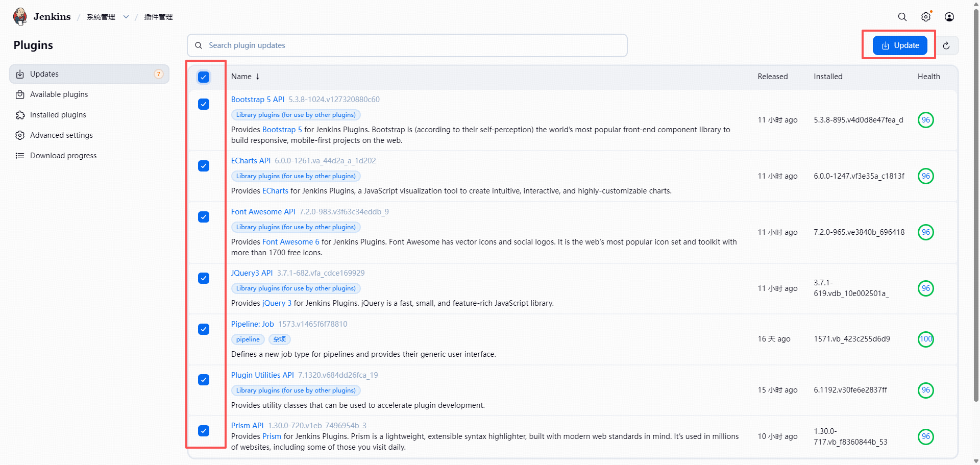Open the user account avatar icon

(949, 17)
